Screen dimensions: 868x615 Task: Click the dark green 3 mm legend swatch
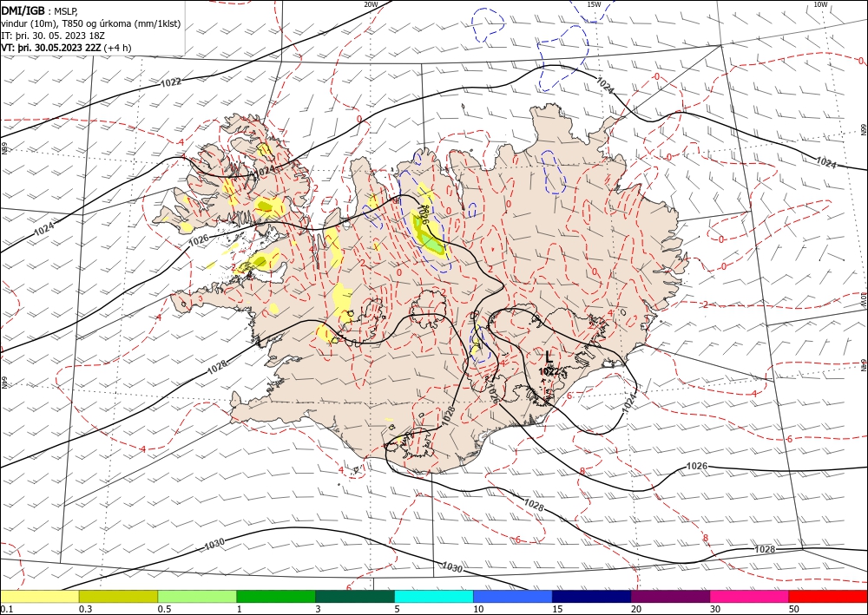[355, 596]
